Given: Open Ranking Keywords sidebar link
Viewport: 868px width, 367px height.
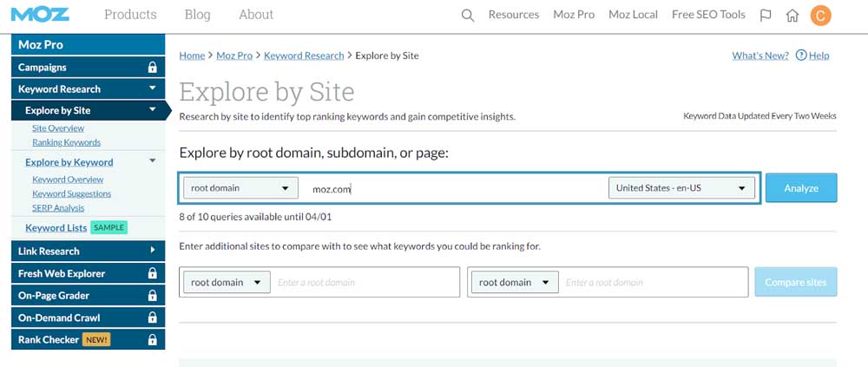Looking at the screenshot, I should coord(67,142).
